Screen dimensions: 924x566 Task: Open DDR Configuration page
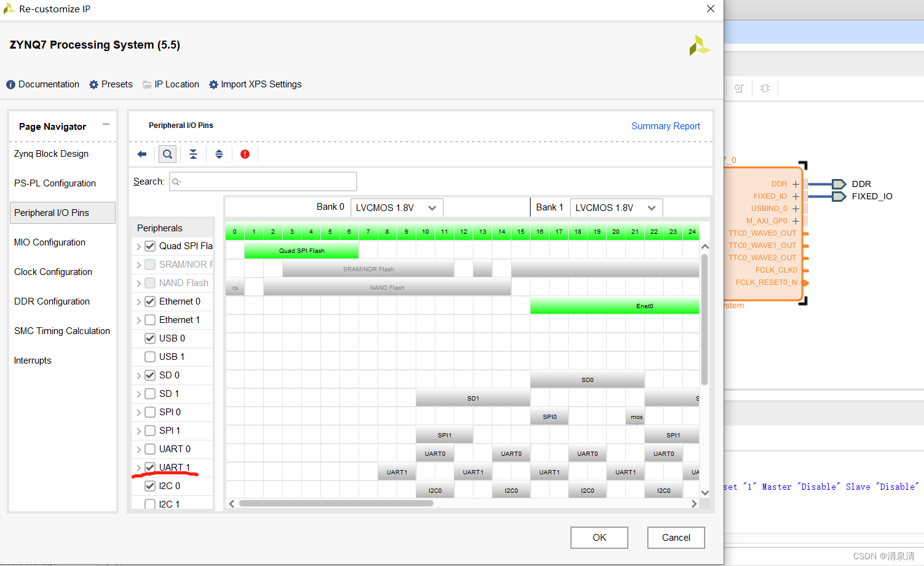52,301
